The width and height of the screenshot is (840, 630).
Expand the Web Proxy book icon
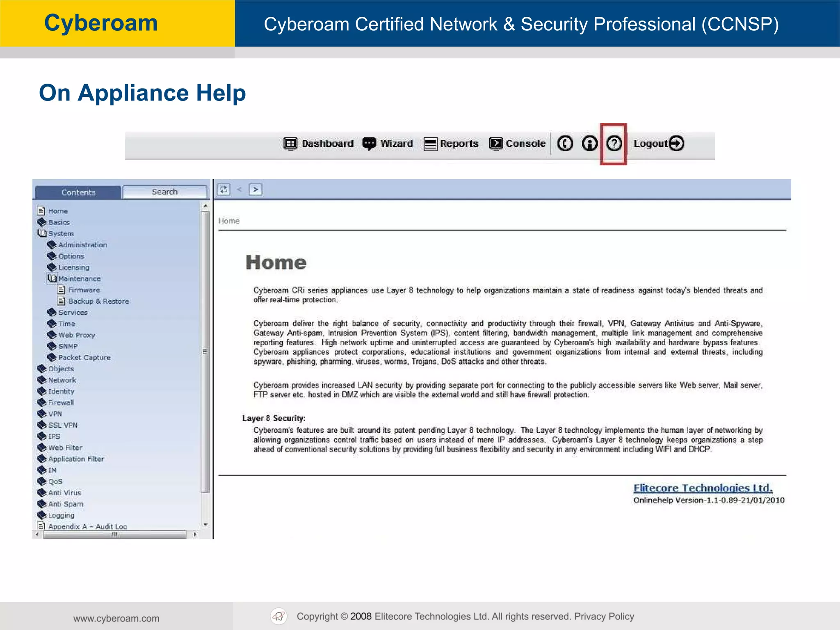coord(52,335)
